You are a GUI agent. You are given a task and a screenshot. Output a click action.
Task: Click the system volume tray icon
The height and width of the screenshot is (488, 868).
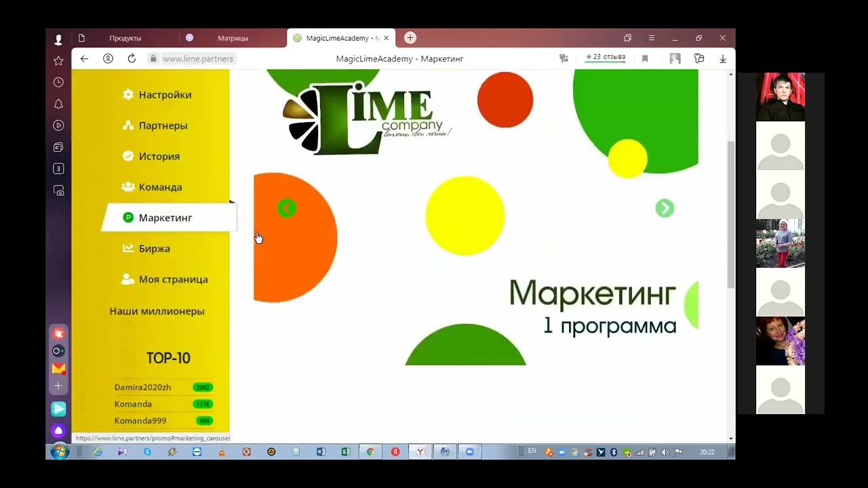click(665, 452)
